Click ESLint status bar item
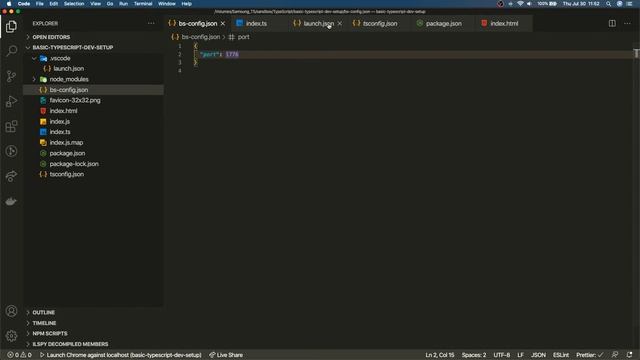 pos(561,355)
